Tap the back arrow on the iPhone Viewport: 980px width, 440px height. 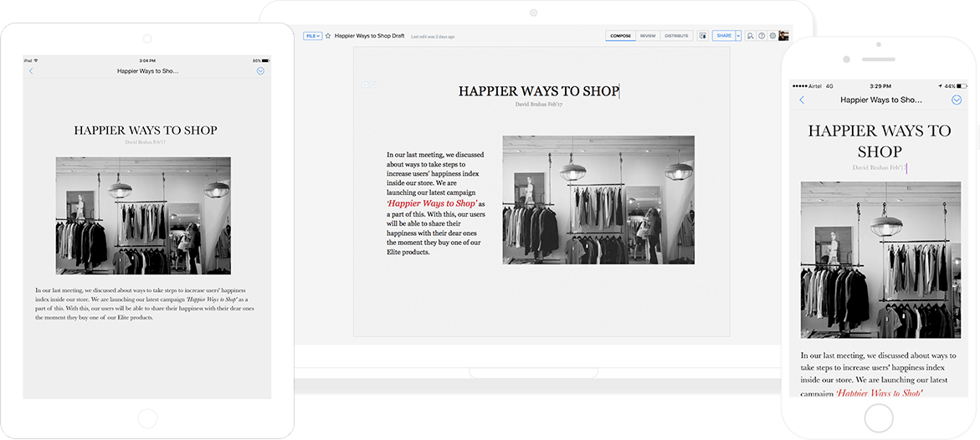click(x=802, y=100)
